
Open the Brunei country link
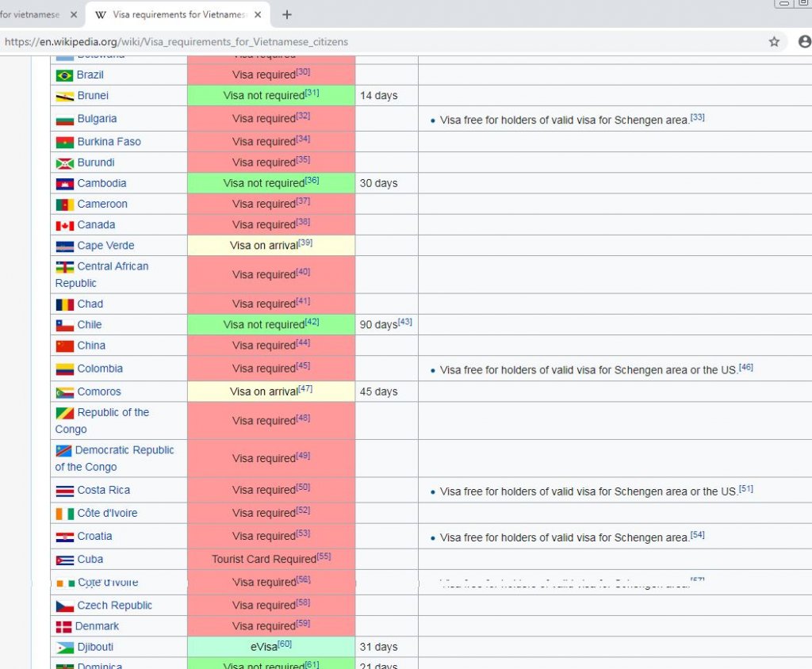click(93, 95)
